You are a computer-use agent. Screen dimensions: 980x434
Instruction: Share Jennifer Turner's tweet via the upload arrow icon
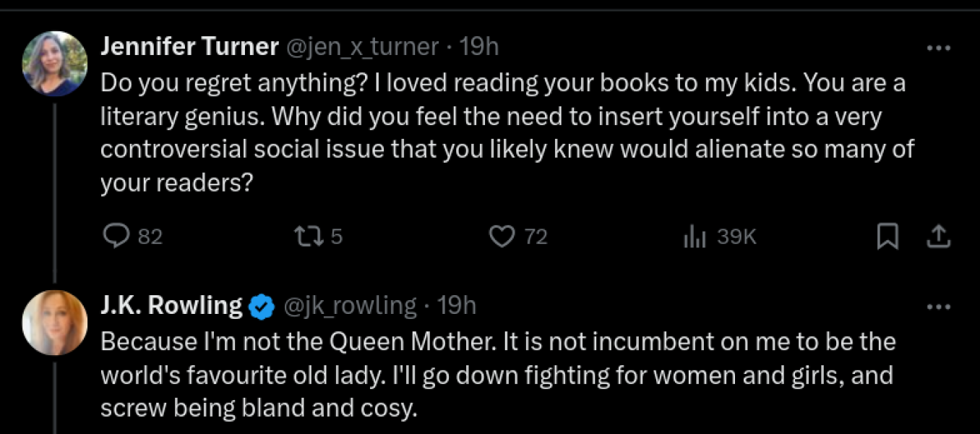click(x=938, y=237)
